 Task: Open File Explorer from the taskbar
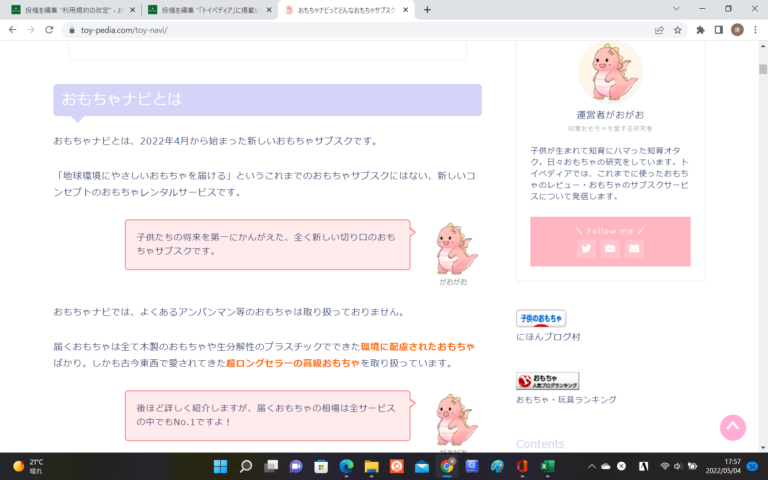(x=371, y=466)
